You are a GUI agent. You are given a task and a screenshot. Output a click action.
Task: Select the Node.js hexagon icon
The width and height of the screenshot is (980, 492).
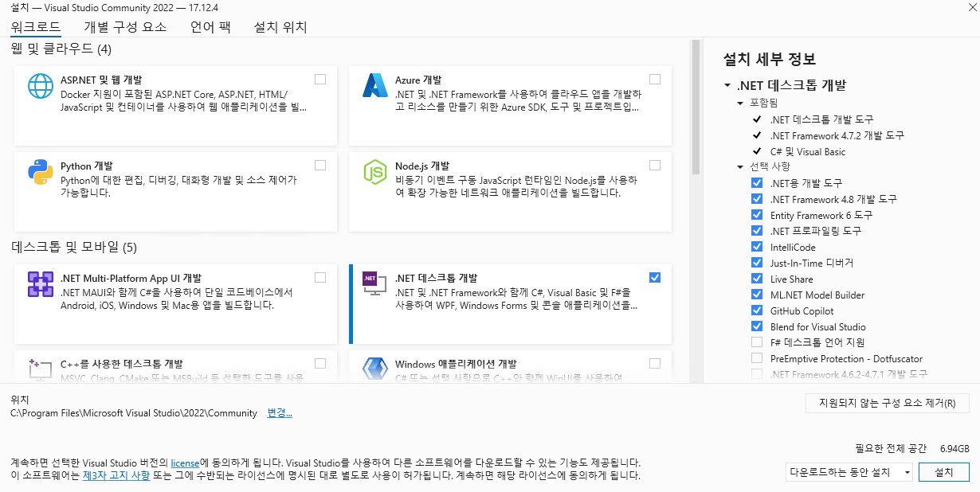pos(375,171)
